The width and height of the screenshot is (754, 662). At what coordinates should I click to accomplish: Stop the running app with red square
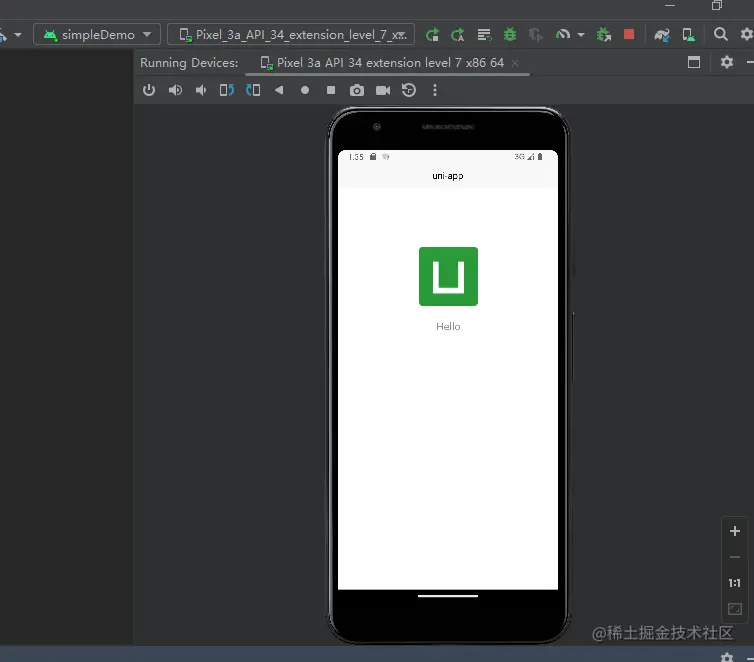[x=628, y=34]
